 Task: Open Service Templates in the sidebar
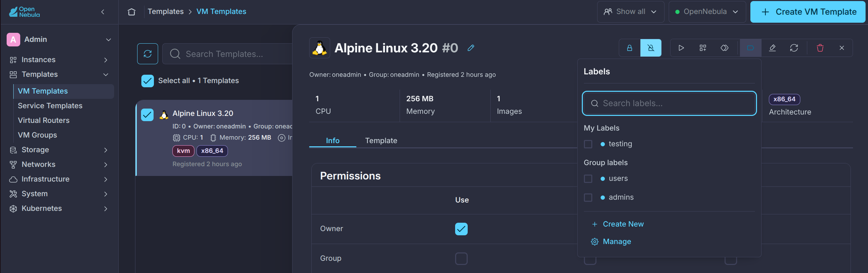click(x=50, y=106)
